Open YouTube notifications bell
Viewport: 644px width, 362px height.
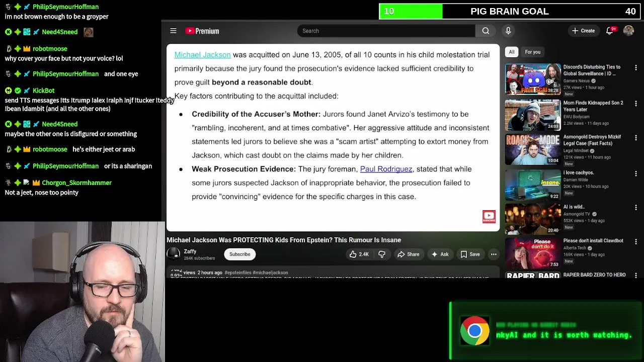pyautogui.click(x=610, y=31)
